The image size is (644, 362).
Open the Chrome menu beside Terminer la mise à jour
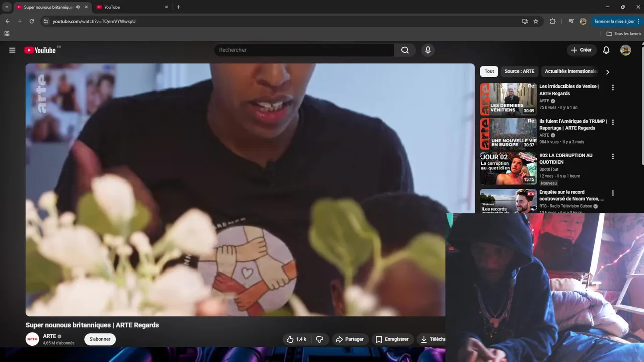pos(639,21)
